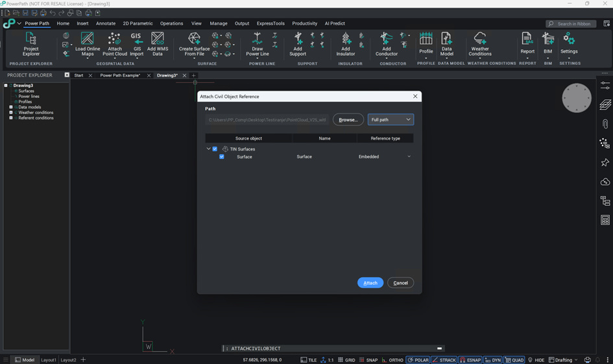Viewport: 613px width, 364px height.
Task: Switch to the Power Path Example drawing tab
Action: click(120, 75)
